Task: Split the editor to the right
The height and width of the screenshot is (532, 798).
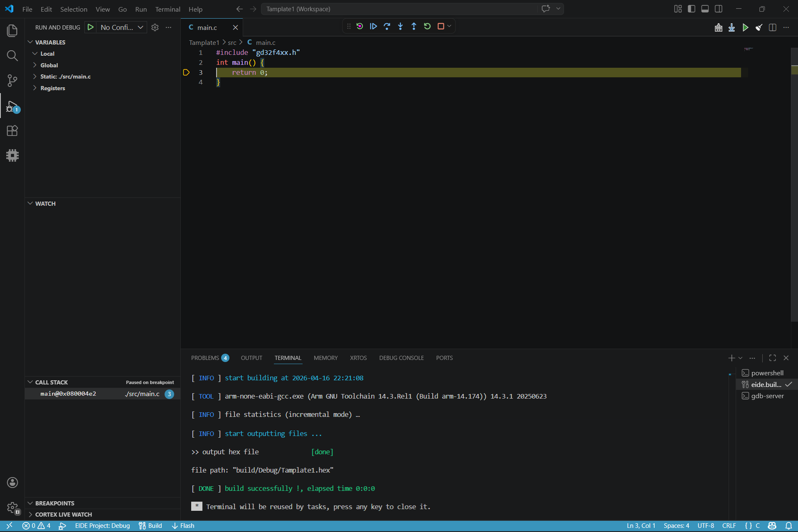Action: [x=773, y=27]
